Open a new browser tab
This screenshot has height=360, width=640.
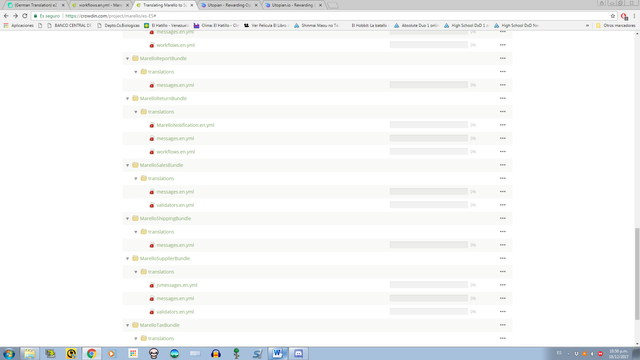click(333, 5)
